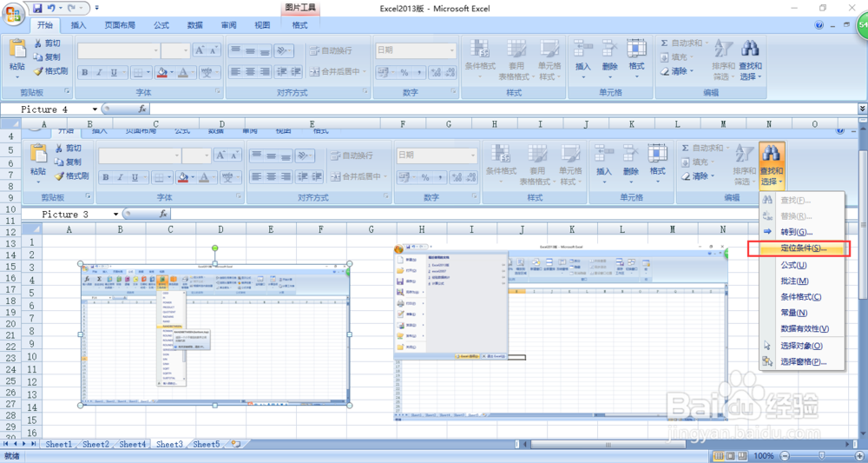The width and height of the screenshot is (868, 463).
Task: Select 格式刷 format painter in the main ribbon
Action: [49, 71]
